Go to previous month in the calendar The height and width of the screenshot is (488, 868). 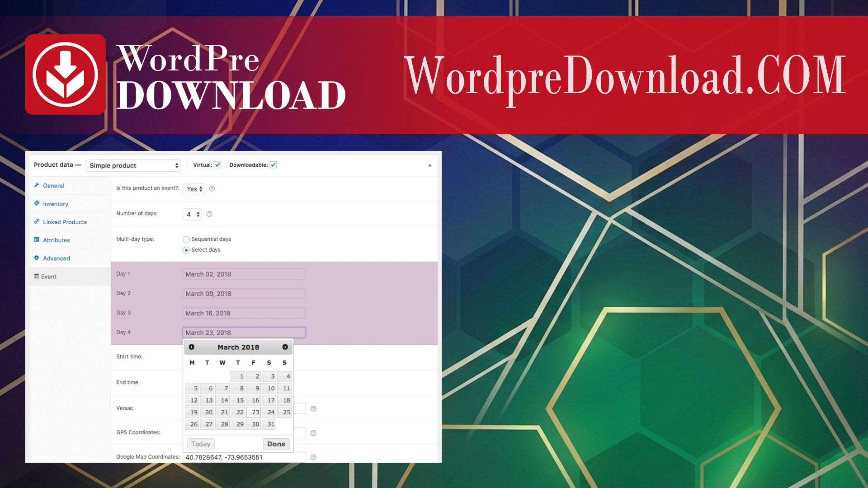click(192, 347)
